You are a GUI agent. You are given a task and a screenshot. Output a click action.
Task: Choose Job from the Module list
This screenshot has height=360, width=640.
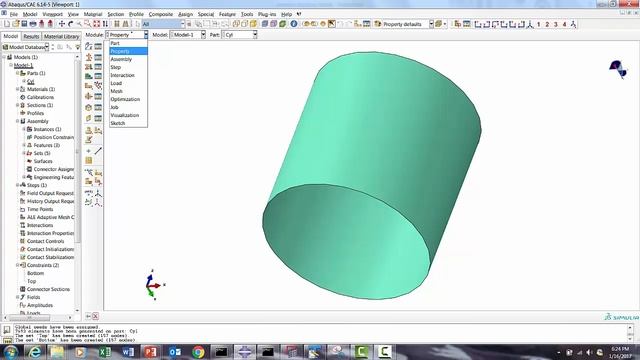pyautogui.click(x=128, y=107)
